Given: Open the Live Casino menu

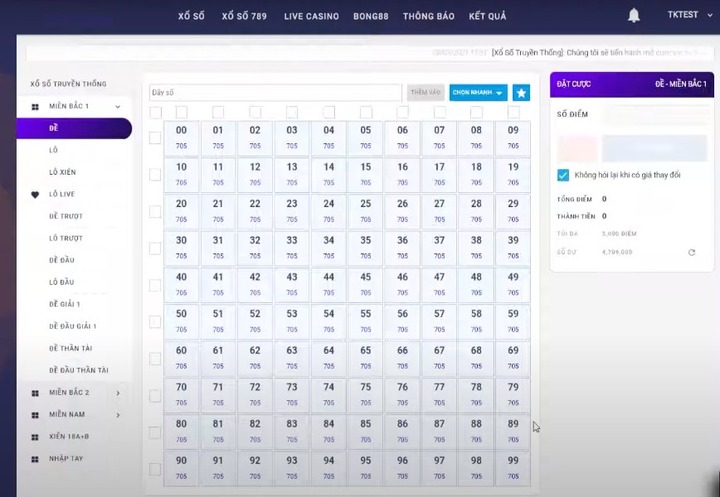Looking at the screenshot, I should [311, 16].
